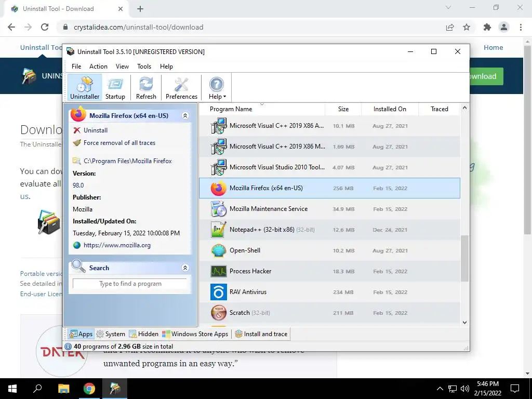This screenshot has height=399, width=532.
Task: Click the Mozilla Firefox icon in program list
Action: click(x=219, y=188)
